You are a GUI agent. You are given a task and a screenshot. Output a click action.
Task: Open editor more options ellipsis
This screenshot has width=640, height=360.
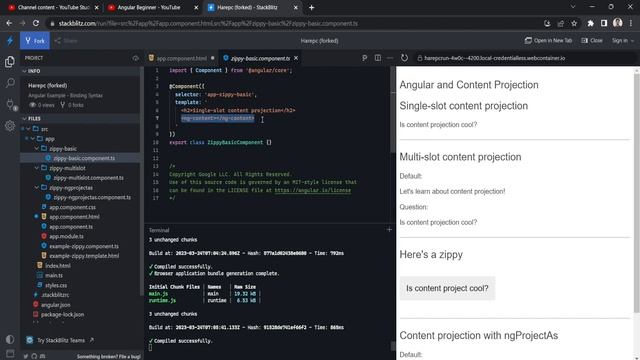tap(390, 58)
